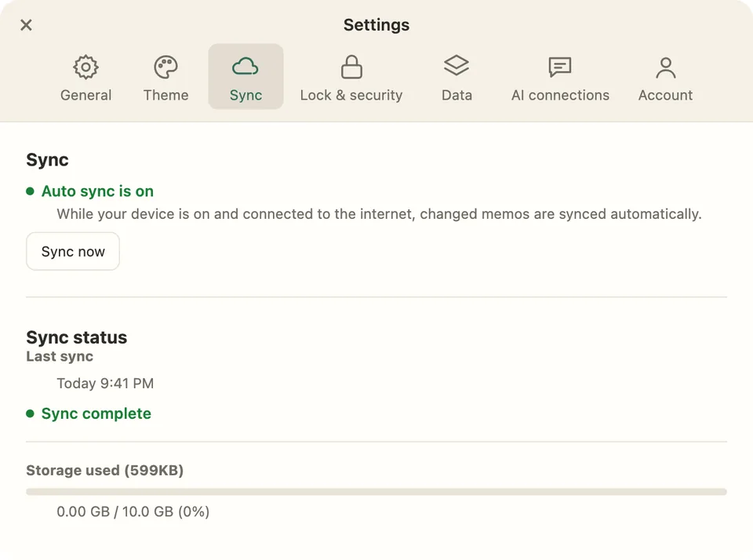Click the 'Today 9:41 PM' last sync time
Viewport: 753px width, 560px height.
click(x=105, y=384)
